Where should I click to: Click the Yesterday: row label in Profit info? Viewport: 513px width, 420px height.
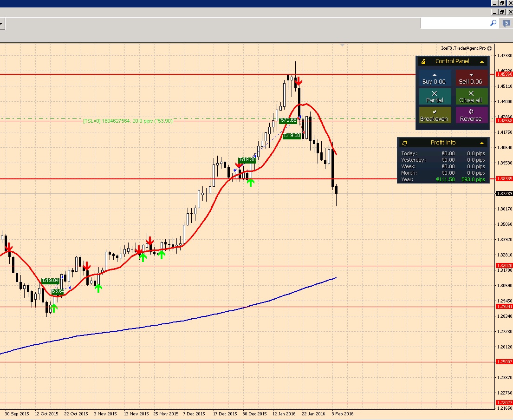[x=413, y=160]
